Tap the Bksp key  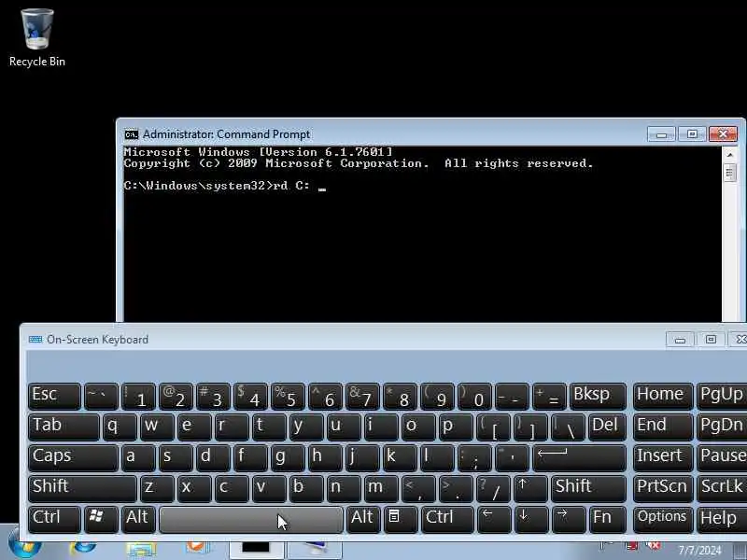(598, 397)
